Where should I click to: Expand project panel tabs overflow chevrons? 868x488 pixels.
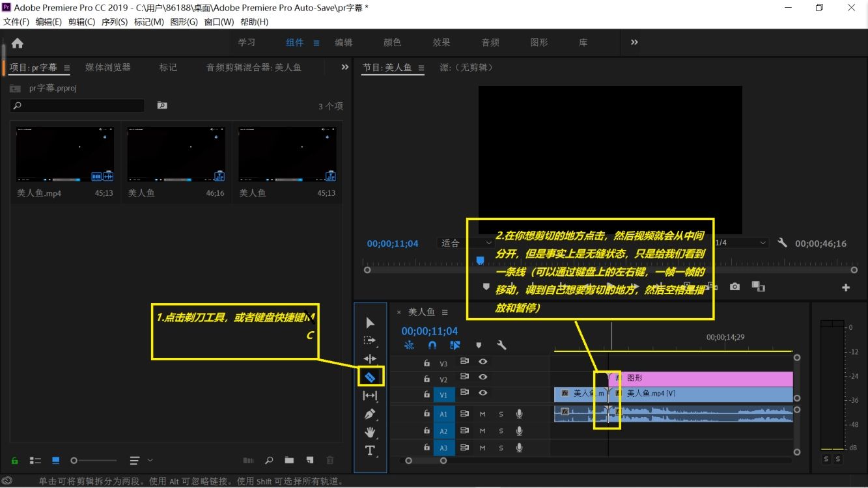click(345, 67)
